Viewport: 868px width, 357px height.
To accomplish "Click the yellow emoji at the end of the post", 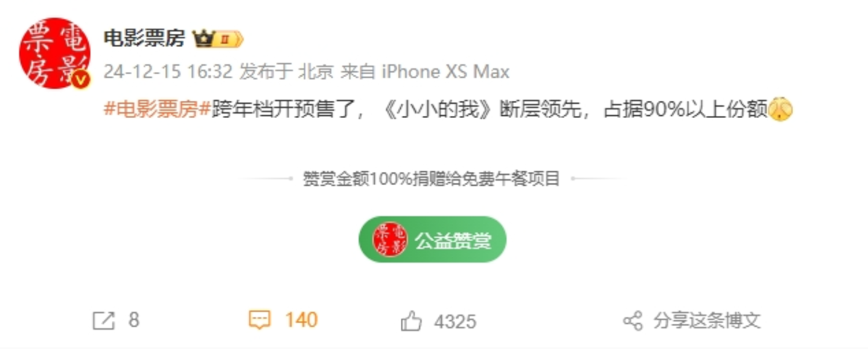I will point(780,110).
